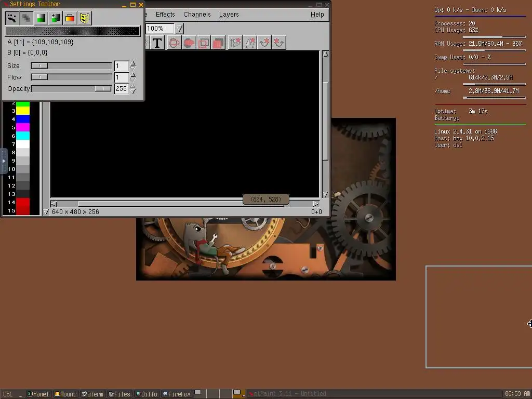This screenshot has width=532, height=399.
Task: Decrease Flow with the down stepper arrow
Action: pyautogui.click(x=133, y=79)
